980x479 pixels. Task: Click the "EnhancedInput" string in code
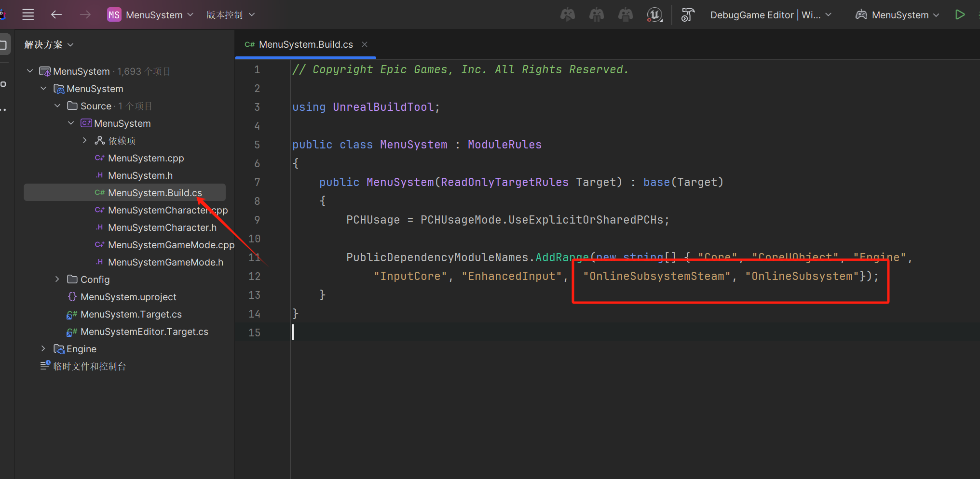point(511,276)
